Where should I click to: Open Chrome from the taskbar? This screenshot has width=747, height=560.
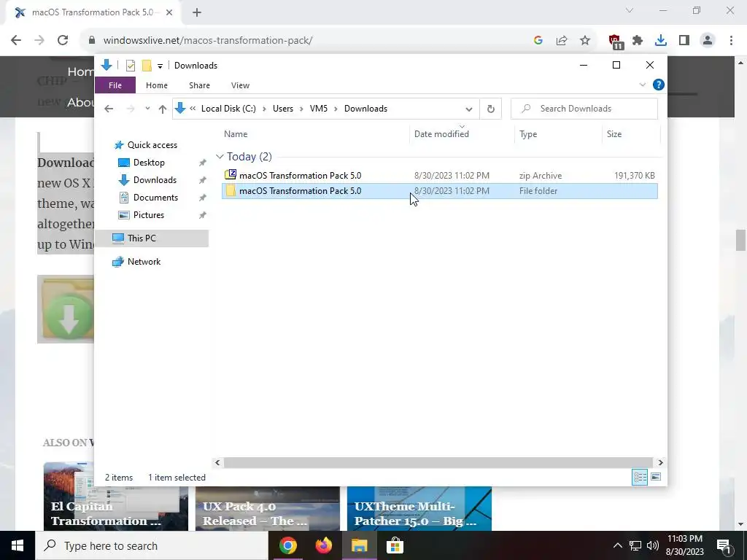click(x=287, y=545)
